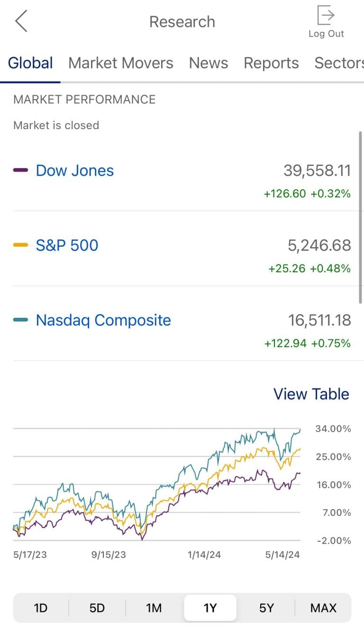
Task: Choose the 5Y chart range
Action: click(x=266, y=608)
